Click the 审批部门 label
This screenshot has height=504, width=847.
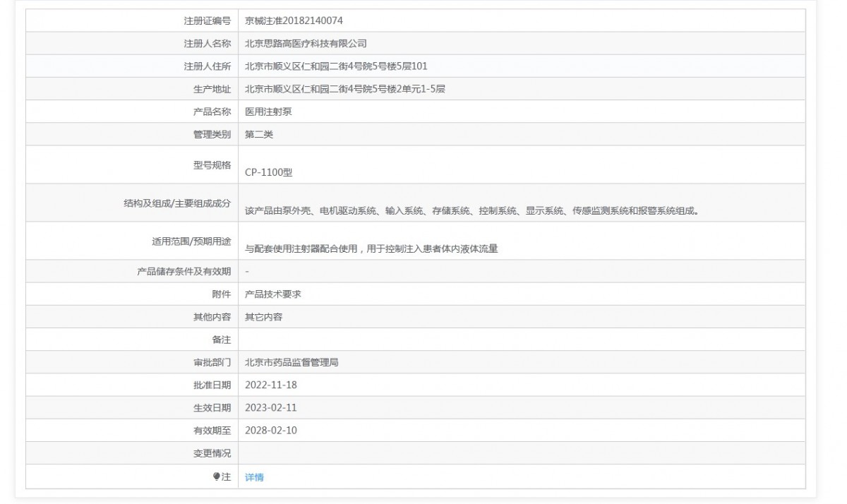pyautogui.click(x=212, y=362)
